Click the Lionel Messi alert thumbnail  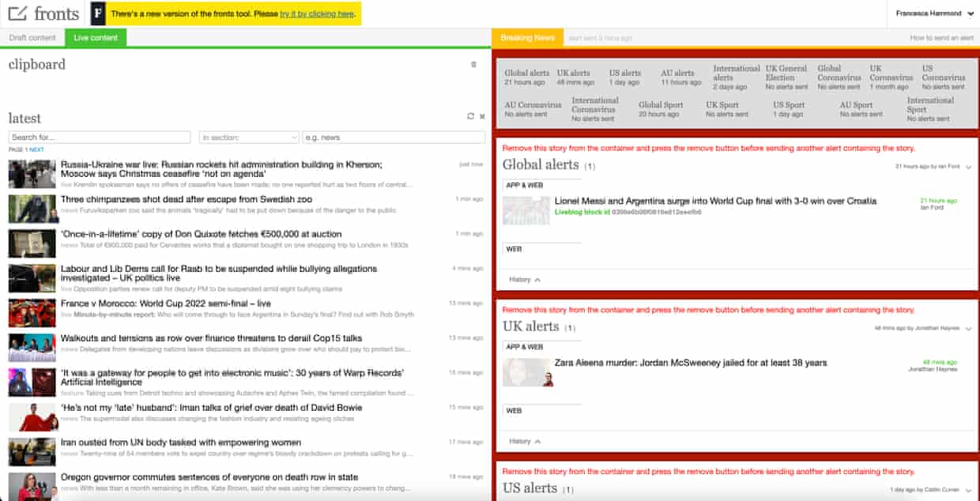tap(526, 211)
